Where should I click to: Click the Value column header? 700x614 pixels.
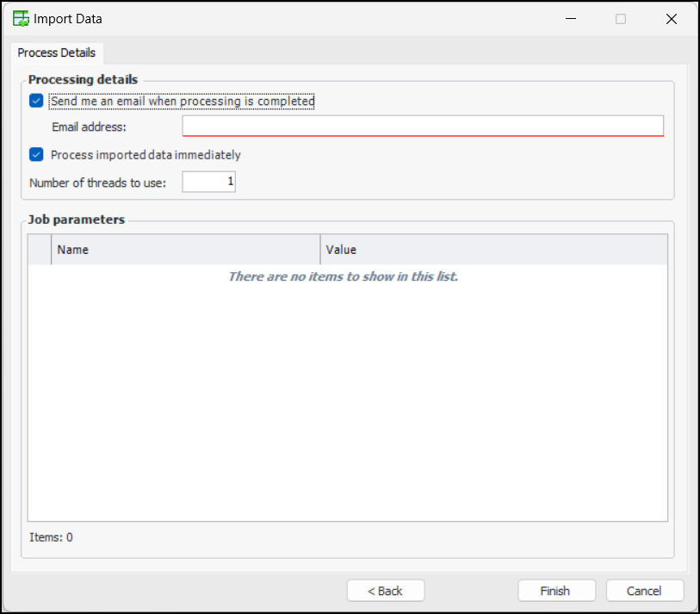pos(493,250)
